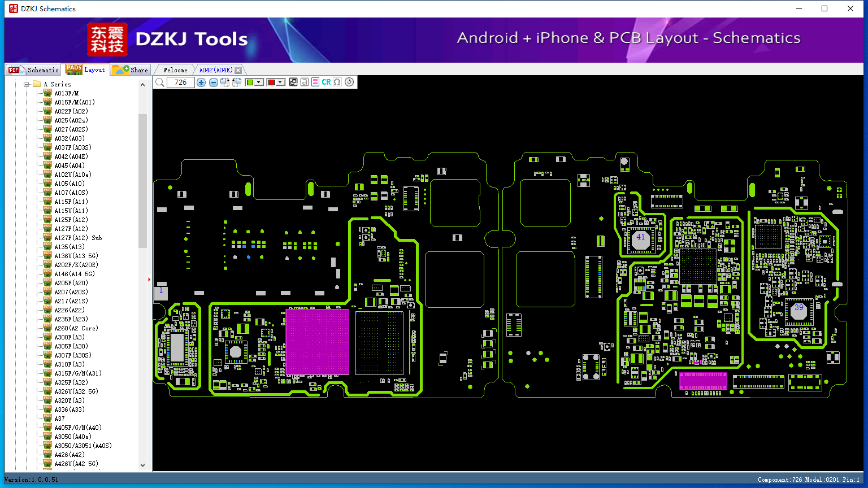The width and height of the screenshot is (868, 488).
Task: Click the component search field showing 726
Action: click(x=181, y=82)
